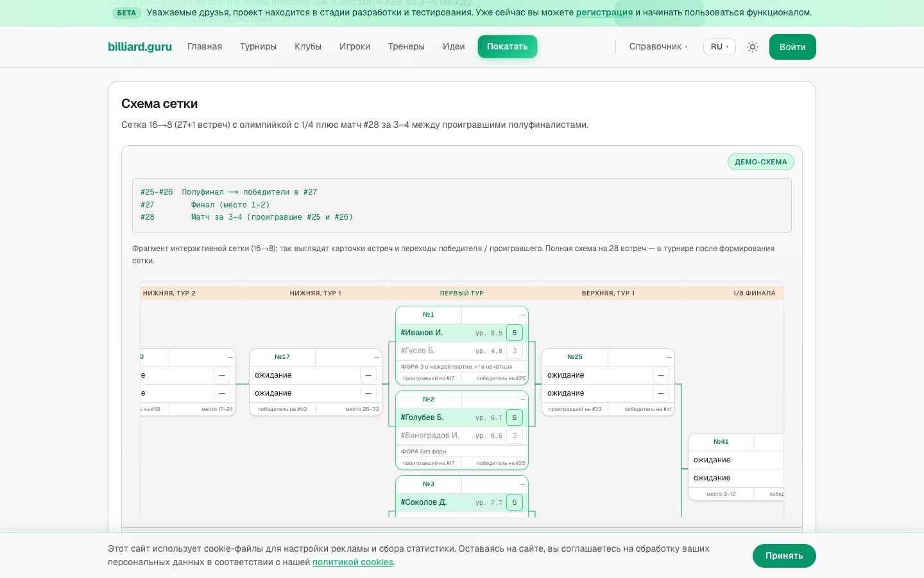Accept cookies with the Принять button

click(784, 556)
